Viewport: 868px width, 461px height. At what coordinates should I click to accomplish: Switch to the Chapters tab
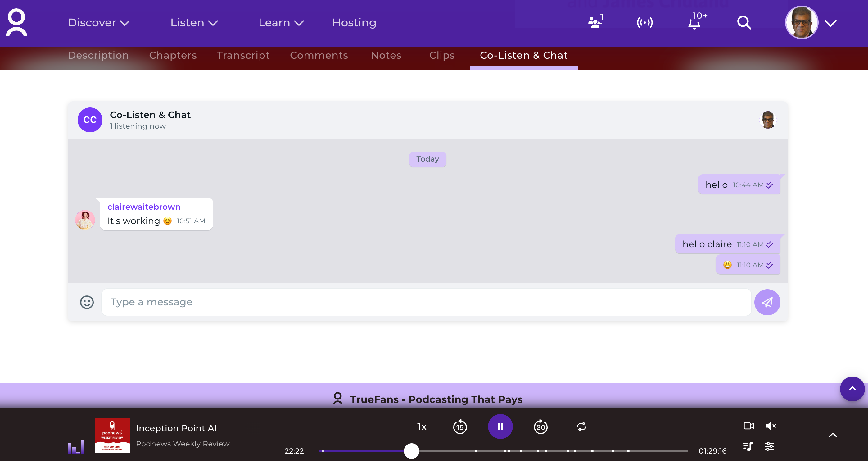pyautogui.click(x=173, y=55)
